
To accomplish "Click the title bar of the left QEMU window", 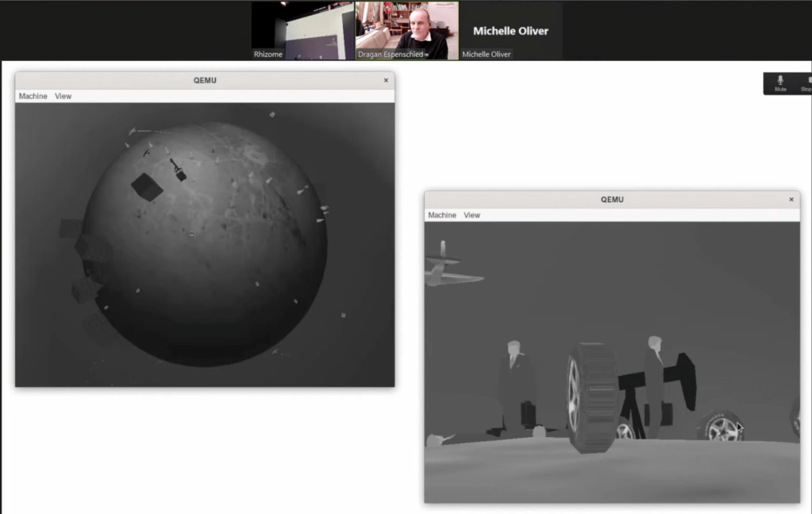I will pos(204,80).
